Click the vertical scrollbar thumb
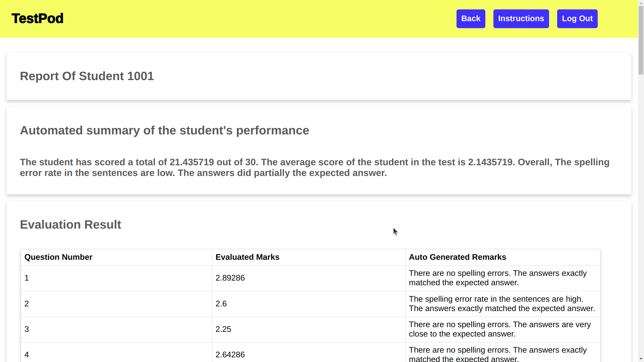The height and width of the screenshot is (362, 644). pos(641,40)
